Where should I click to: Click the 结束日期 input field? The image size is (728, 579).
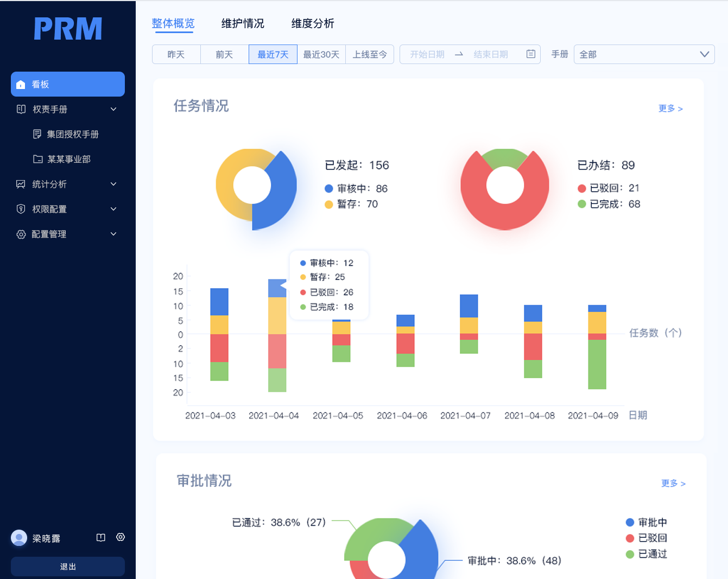click(491, 54)
